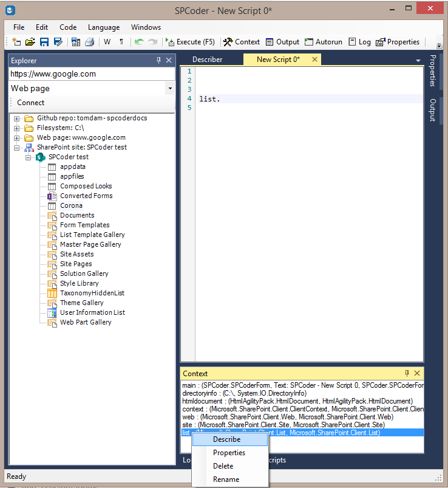Close the Context panel

coord(417,373)
